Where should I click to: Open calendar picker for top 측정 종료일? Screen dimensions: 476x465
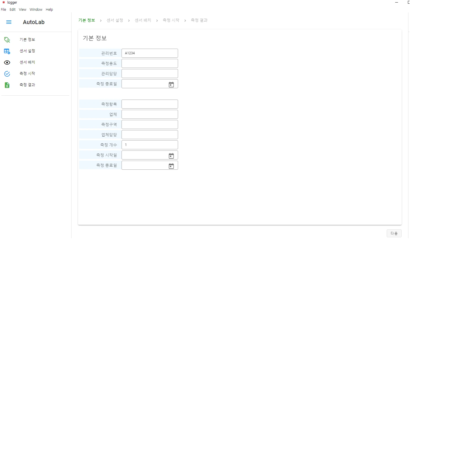171,85
